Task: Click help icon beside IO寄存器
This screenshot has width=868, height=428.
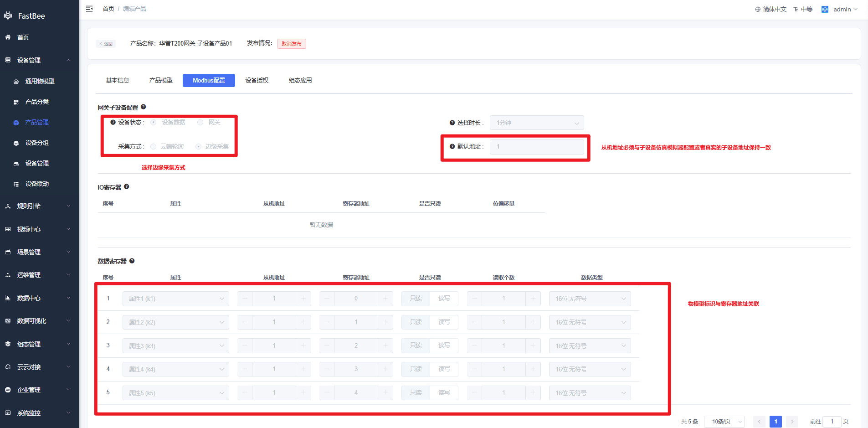Action: (127, 186)
